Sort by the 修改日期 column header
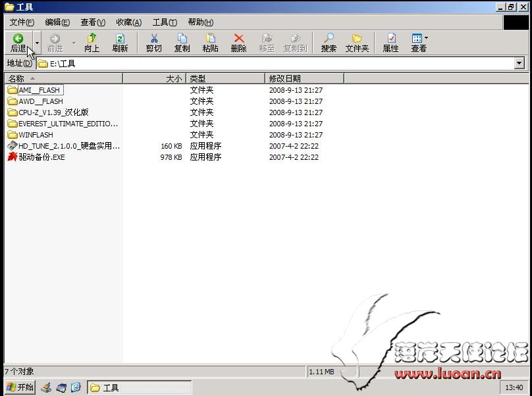Viewport: 532px width, 396px height. pos(304,79)
